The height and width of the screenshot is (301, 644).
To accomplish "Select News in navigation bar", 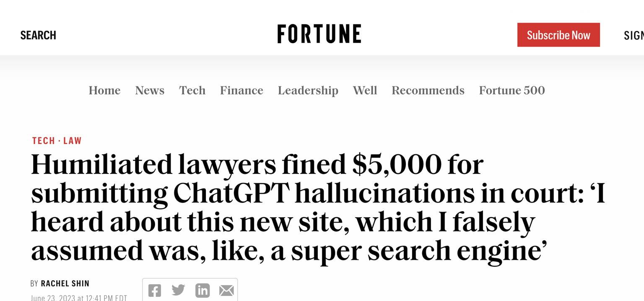I will coord(150,91).
